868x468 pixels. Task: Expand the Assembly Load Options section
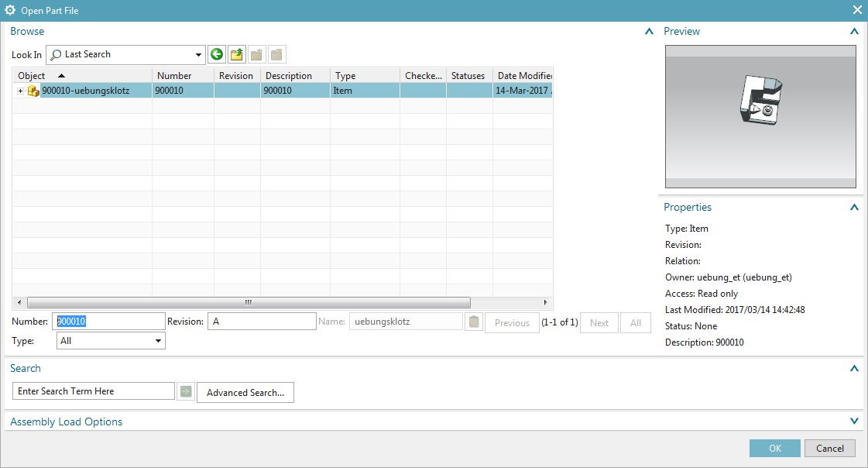[x=854, y=422]
